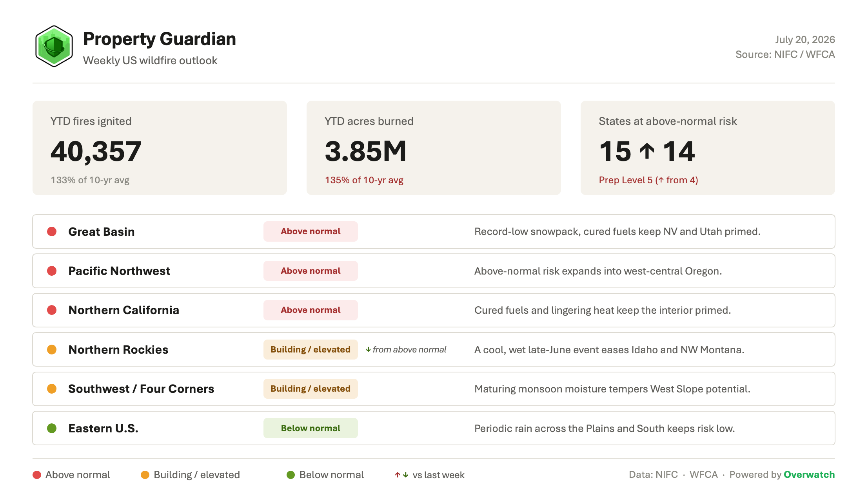The width and height of the screenshot is (868, 488).
Task: Open the YTD acres burned card
Action: tap(434, 148)
